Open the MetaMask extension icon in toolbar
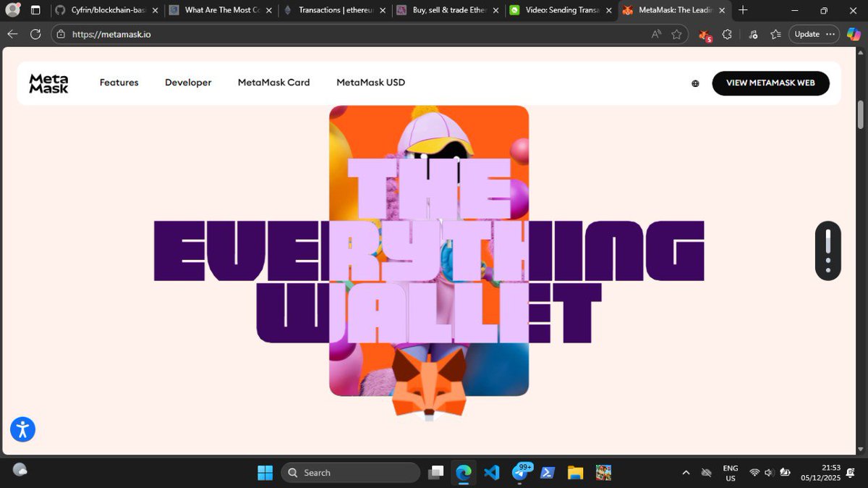The image size is (868, 488). (x=705, y=35)
